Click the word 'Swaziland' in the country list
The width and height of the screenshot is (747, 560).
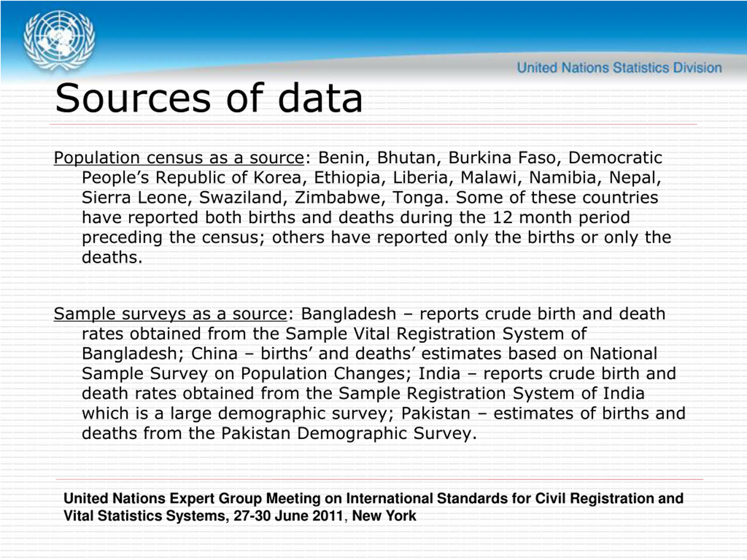point(240,198)
